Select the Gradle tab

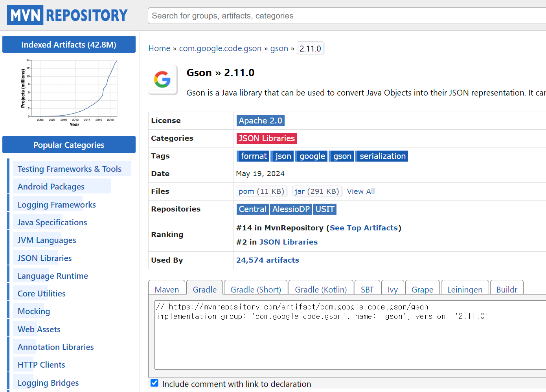pos(205,287)
